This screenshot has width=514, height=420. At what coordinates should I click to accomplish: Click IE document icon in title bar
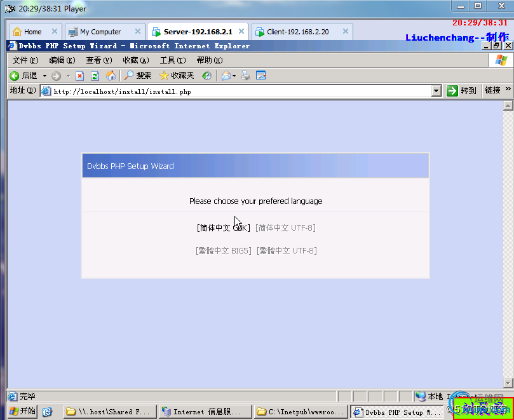coord(12,46)
